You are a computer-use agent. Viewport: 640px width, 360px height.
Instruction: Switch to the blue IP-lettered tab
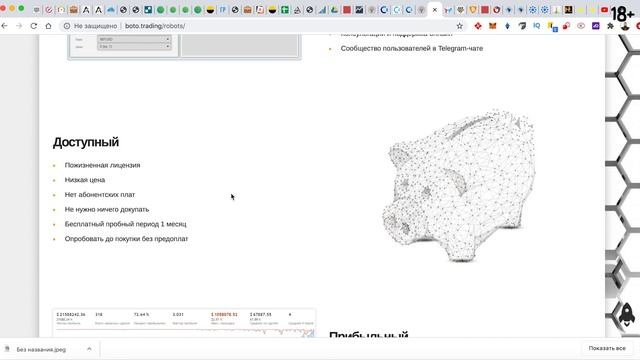(222, 10)
